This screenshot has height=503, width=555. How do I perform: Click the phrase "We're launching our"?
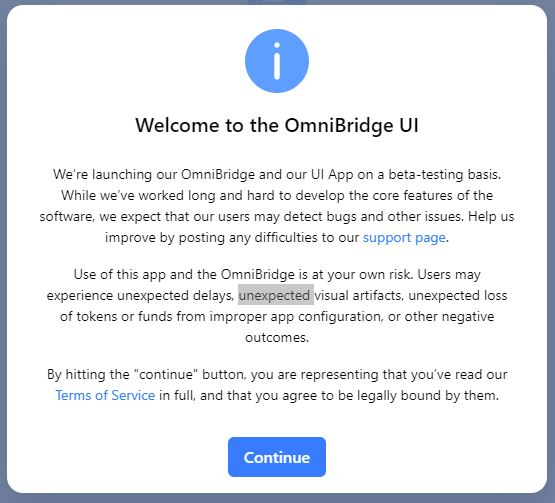(115, 175)
